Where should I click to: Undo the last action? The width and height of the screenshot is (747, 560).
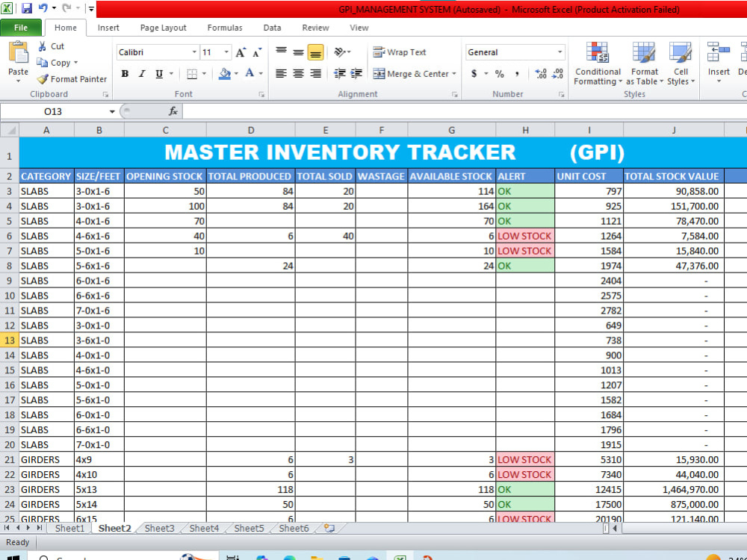[x=43, y=8]
